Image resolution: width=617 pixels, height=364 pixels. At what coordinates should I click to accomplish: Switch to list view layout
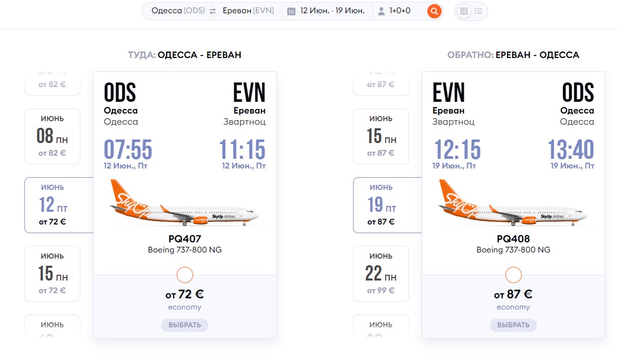click(x=478, y=11)
